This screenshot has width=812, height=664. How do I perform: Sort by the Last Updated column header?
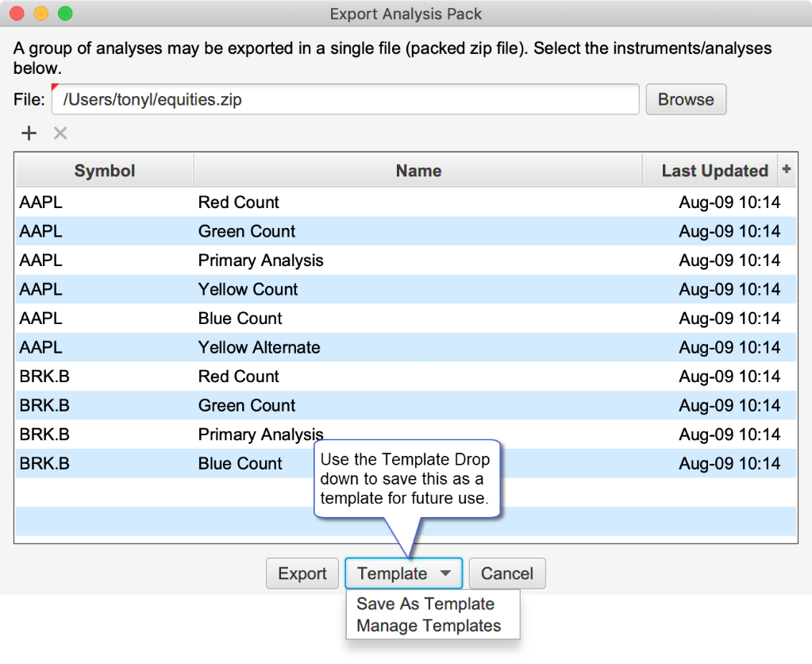click(x=714, y=171)
